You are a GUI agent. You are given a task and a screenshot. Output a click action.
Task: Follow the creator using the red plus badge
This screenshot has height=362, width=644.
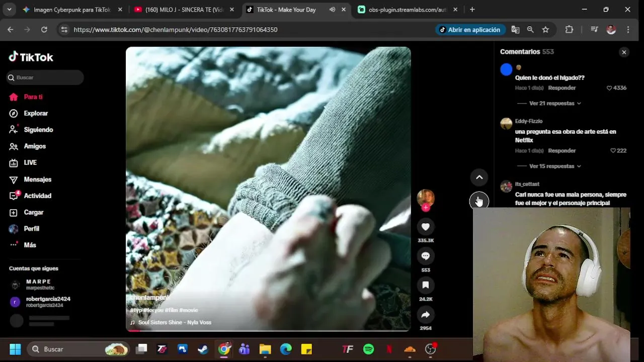426,208
